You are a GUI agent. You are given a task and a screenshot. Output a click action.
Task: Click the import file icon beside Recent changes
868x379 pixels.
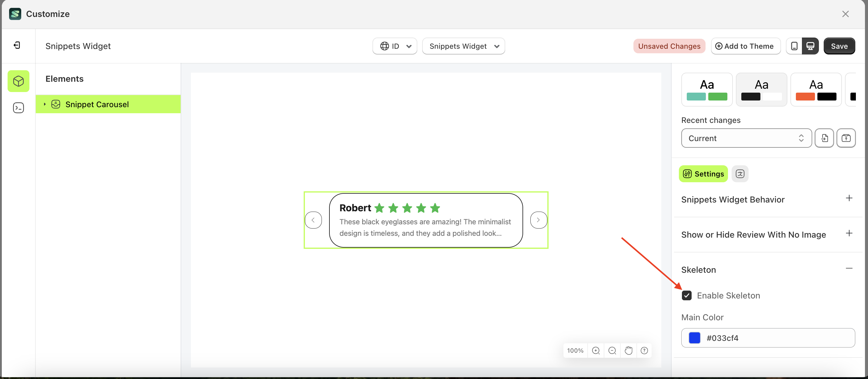pyautogui.click(x=824, y=138)
